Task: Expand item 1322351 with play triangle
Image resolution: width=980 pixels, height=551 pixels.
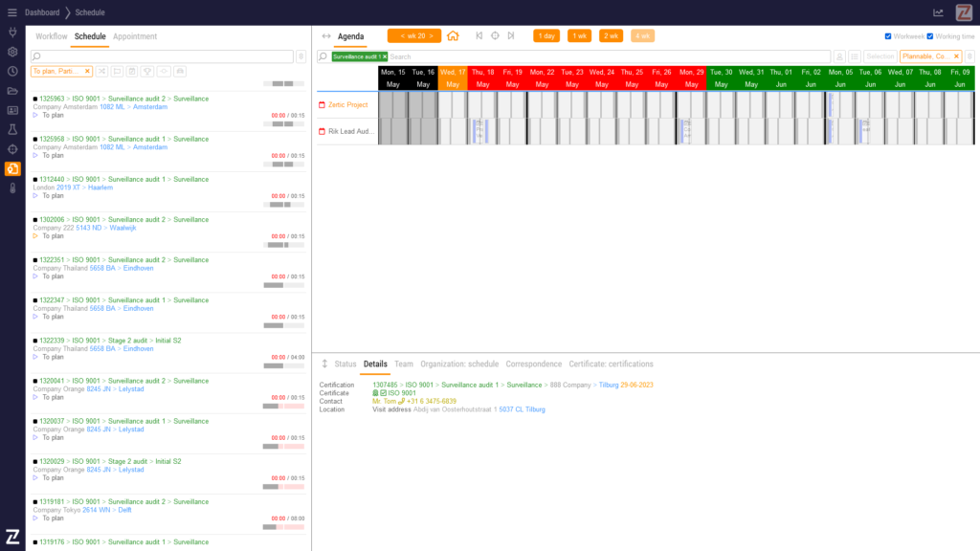Action: 35,276
